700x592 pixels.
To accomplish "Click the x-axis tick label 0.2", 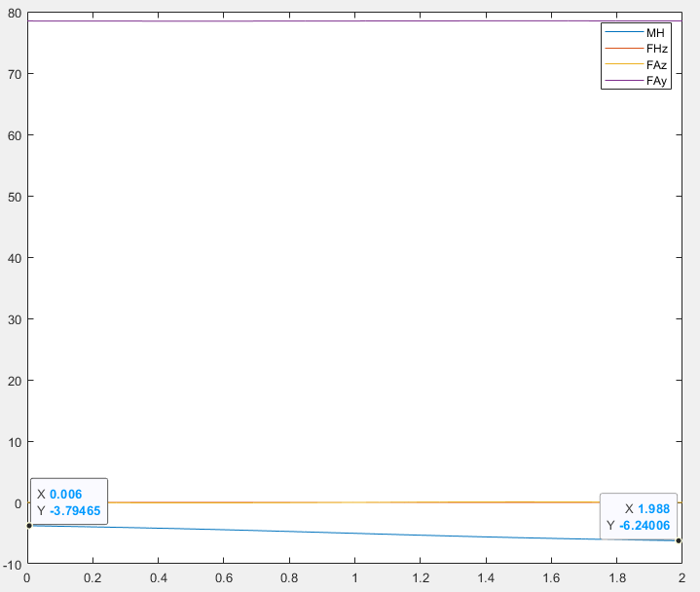I will coord(92,577).
